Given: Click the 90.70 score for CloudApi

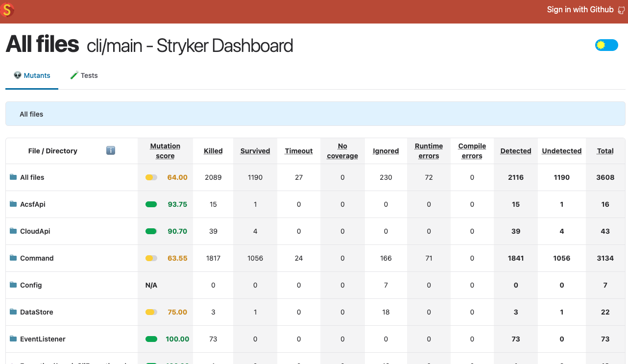Looking at the screenshot, I should 177,231.
